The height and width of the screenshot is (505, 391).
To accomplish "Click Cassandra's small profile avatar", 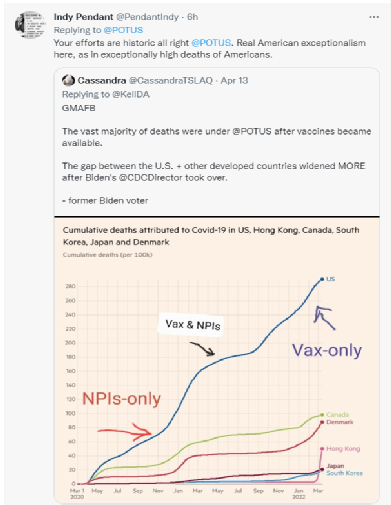I will click(x=68, y=80).
